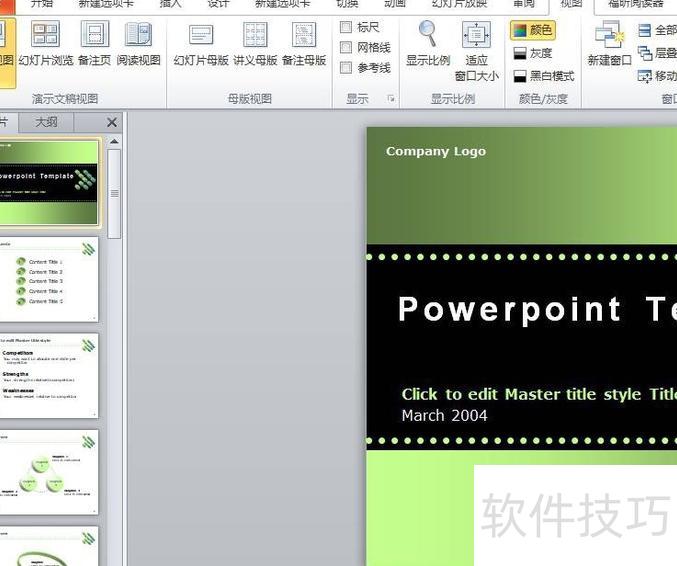Screen dimensions: 677x566
Task: Check the Guides (参考线) checkbox
Action: tap(347, 68)
